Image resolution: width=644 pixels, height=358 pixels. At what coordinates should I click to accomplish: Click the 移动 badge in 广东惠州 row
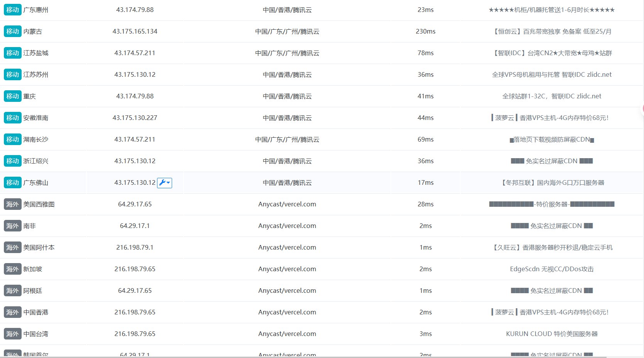coord(12,10)
